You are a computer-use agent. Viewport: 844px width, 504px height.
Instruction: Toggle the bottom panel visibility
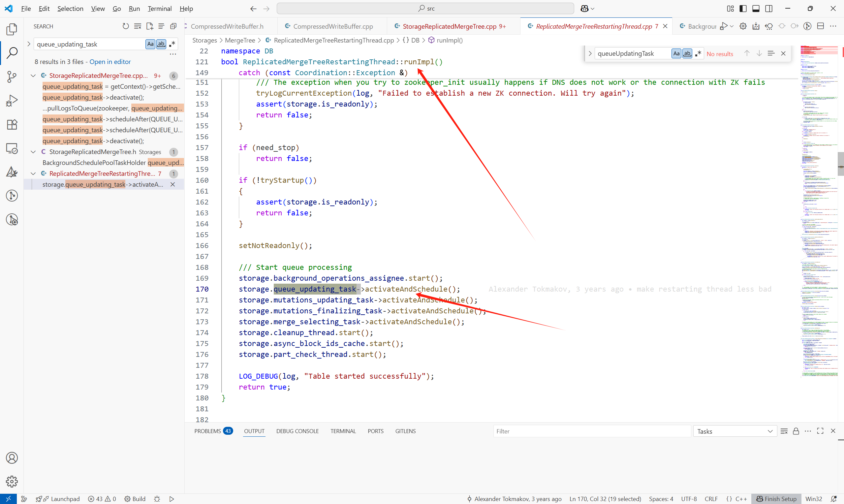756,9
